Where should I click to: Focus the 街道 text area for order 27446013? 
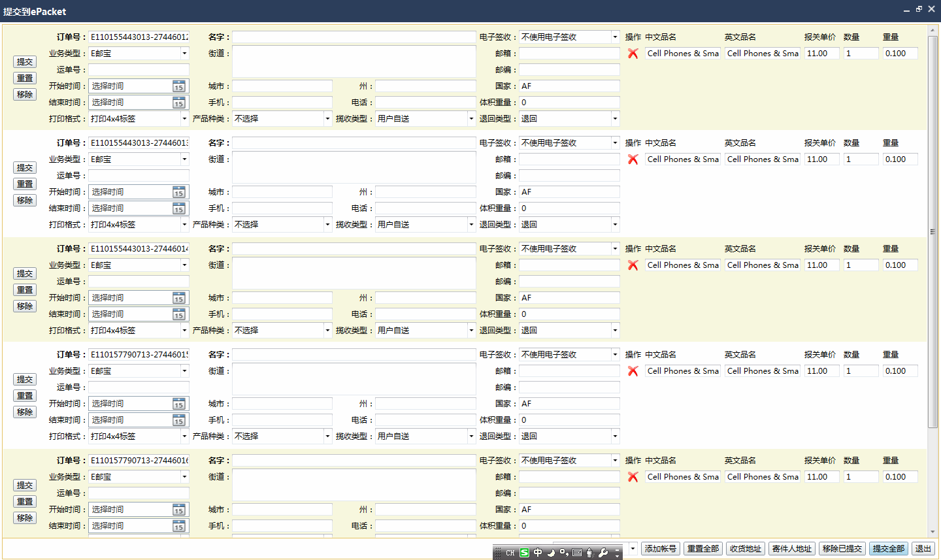(x=354, y=167)
